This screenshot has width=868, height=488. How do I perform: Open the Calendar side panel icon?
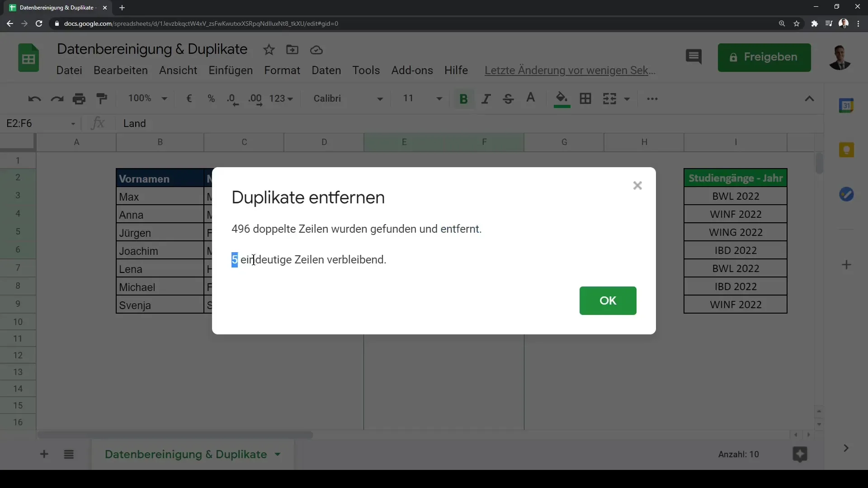846,106
